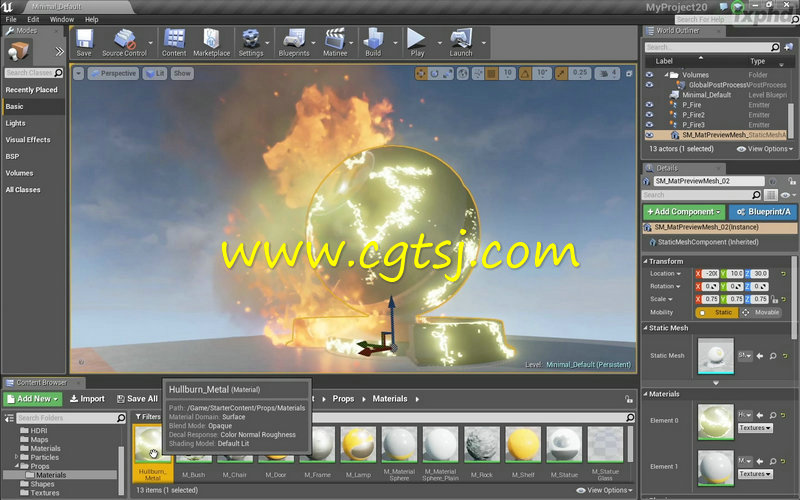Open the Help menu

91,19
